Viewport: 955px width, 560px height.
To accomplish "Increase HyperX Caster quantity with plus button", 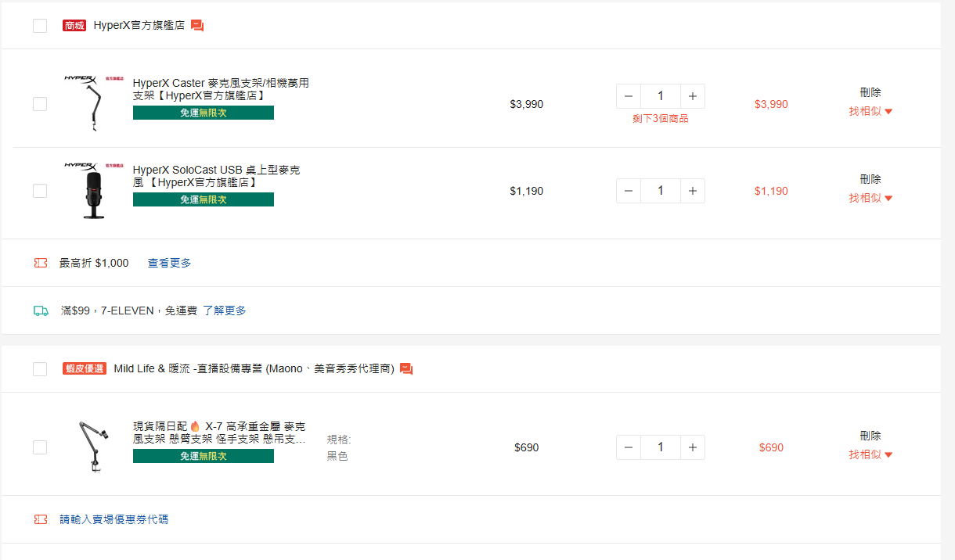I will [x=692, y=96].
